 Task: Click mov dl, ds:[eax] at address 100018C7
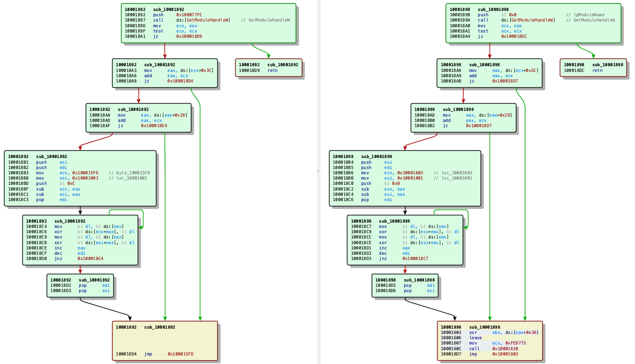coord(400,226)
